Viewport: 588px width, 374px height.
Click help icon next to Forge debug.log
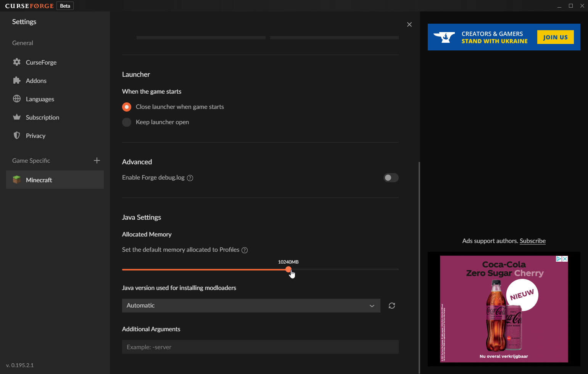pos(190,178)
